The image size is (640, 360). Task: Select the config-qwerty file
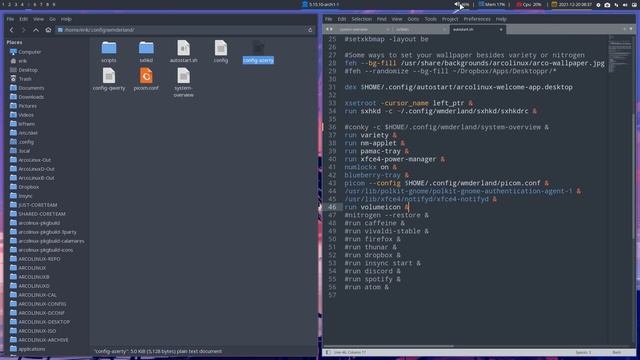[109, 80]
